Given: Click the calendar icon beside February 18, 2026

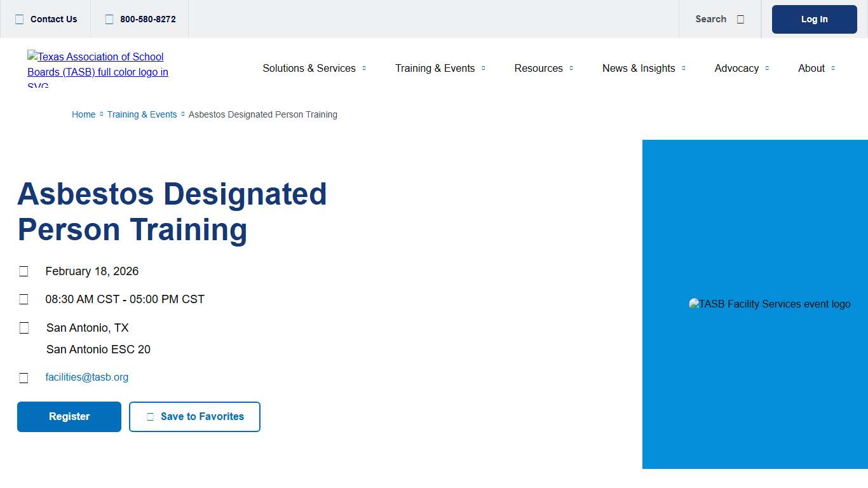Looking at the screenshot, I should tap(24, 271).
